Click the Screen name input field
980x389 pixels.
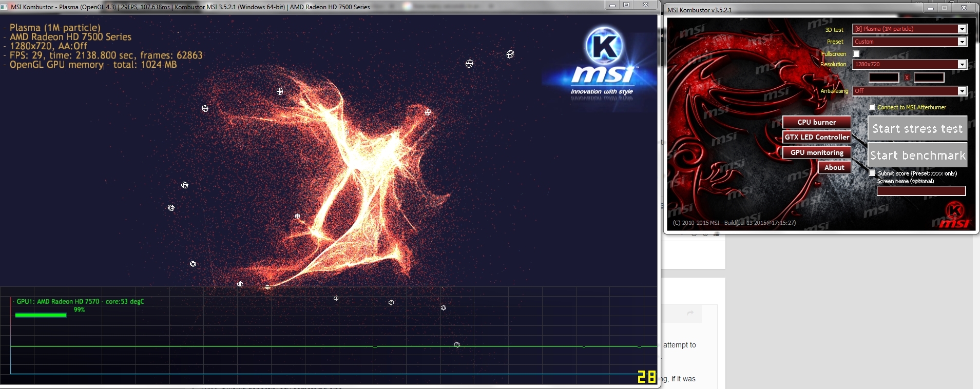click(x=921, y=191)
